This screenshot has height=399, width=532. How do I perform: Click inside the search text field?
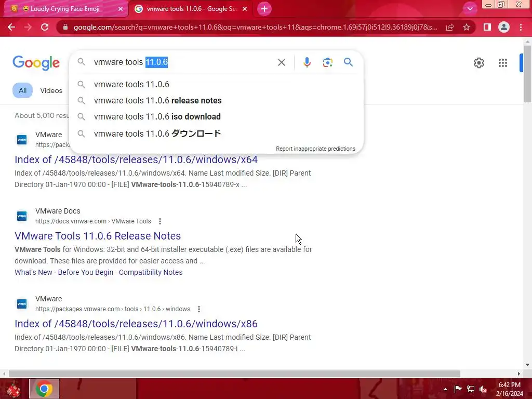[183, 62]
